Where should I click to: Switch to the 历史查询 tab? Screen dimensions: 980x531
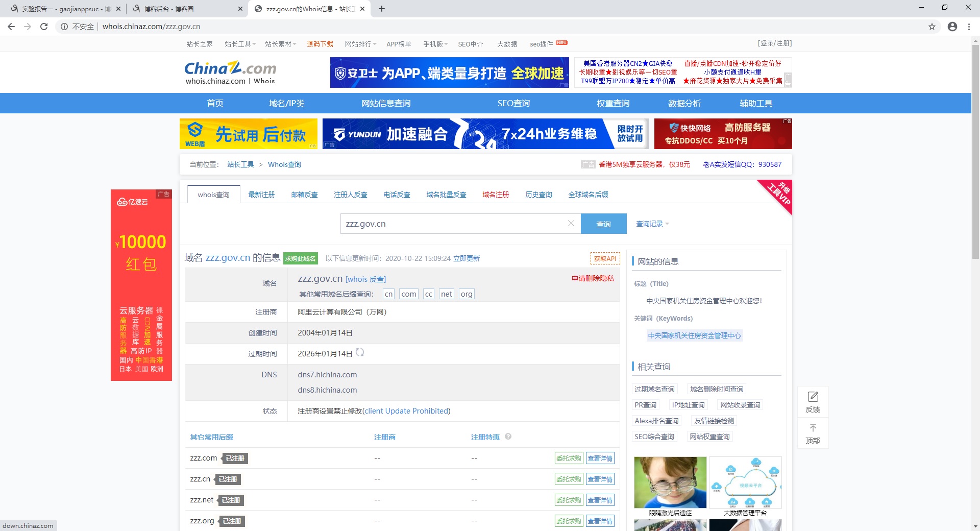pos(539,195)
